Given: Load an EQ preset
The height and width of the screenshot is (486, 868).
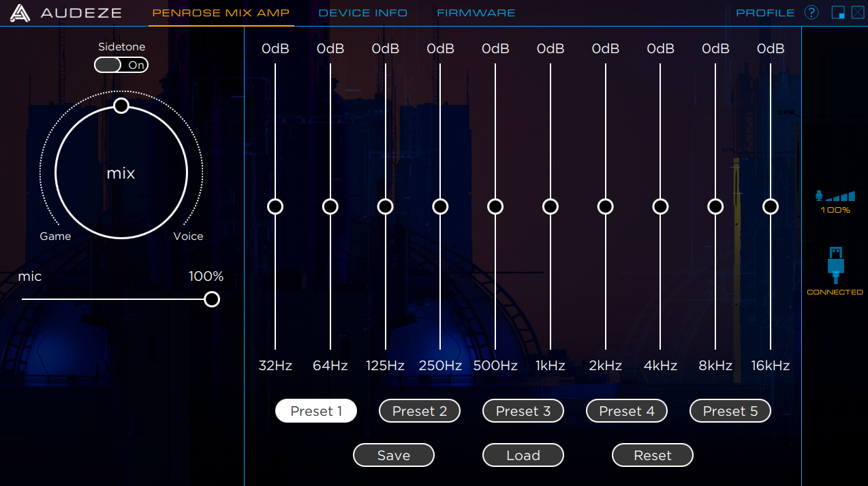Looking at the screenshot, I should pyautogui.click(x=523, y=455).
